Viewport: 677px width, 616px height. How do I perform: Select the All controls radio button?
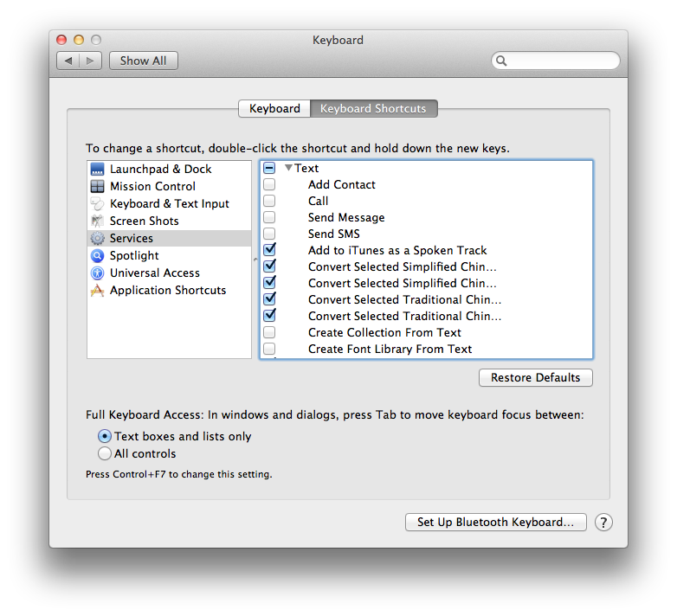click(x=105, y=454)
